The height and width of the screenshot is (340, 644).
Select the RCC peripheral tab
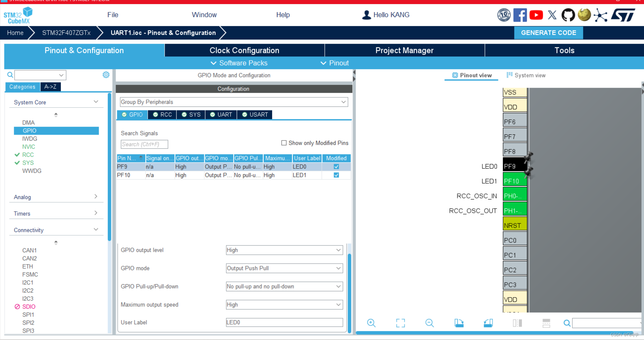[x=162, y=115]
